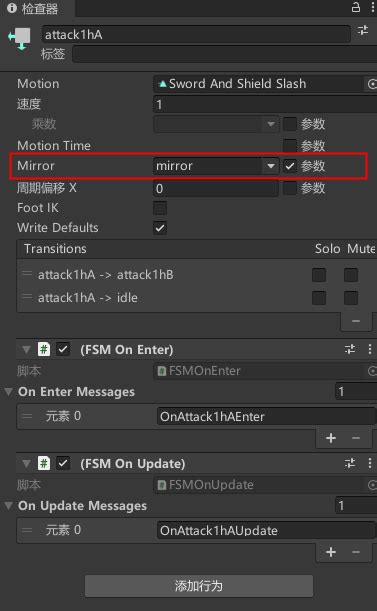Click the inspector lock icon

coord(356,7)
